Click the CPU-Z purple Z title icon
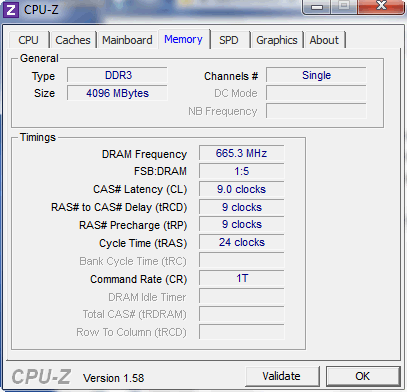 click(11, 10)
